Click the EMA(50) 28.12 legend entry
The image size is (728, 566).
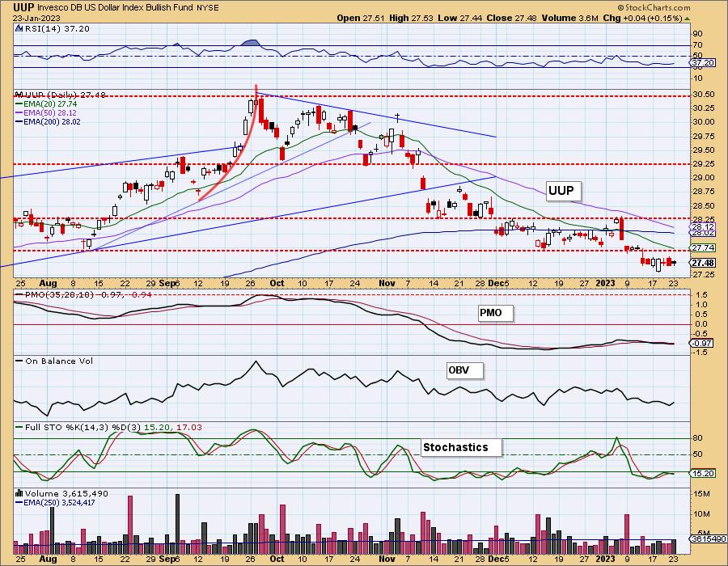46,113
